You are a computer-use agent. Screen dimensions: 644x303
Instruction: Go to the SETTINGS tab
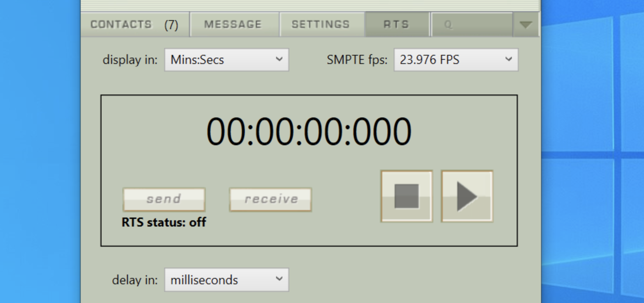[x=321, y=24]
